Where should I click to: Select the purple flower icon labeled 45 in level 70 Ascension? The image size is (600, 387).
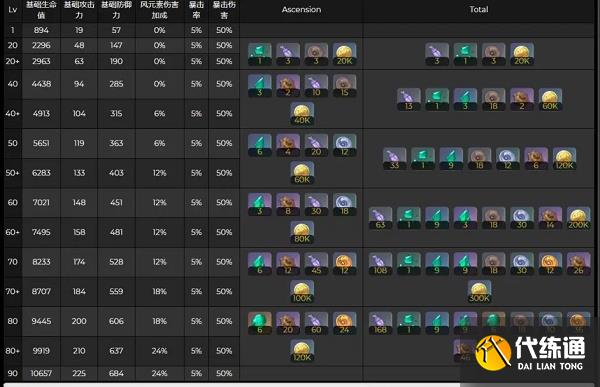coord(316,264)
